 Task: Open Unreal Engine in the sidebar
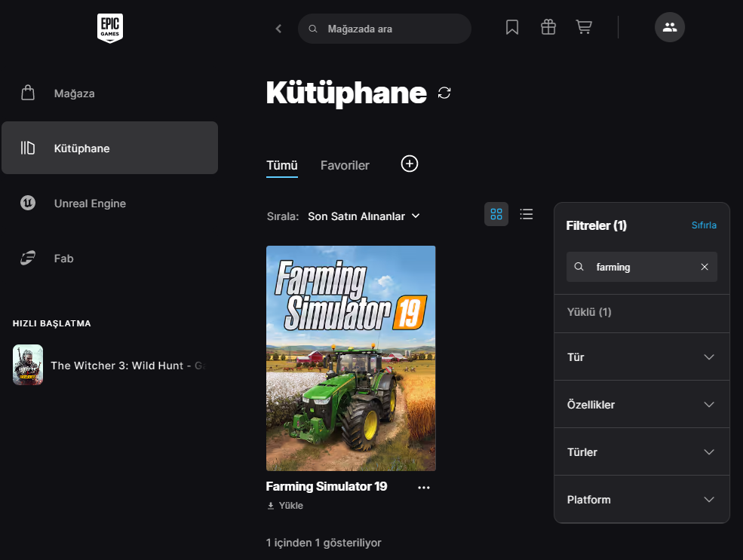coord(110,203)
